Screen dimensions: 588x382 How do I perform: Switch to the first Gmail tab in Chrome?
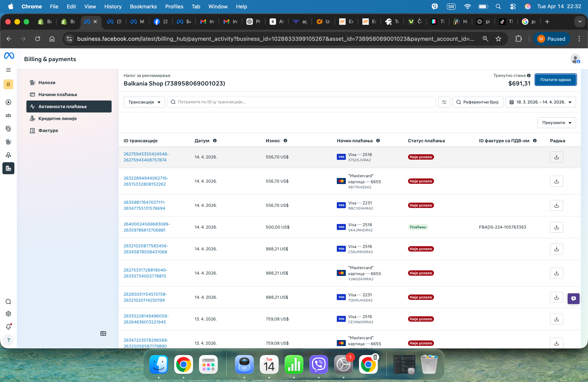207,22
